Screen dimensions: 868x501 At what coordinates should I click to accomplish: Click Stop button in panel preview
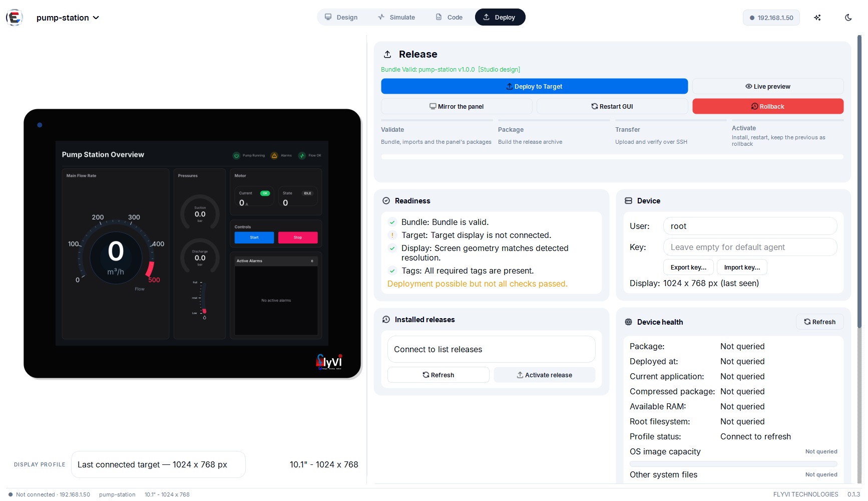298,237
